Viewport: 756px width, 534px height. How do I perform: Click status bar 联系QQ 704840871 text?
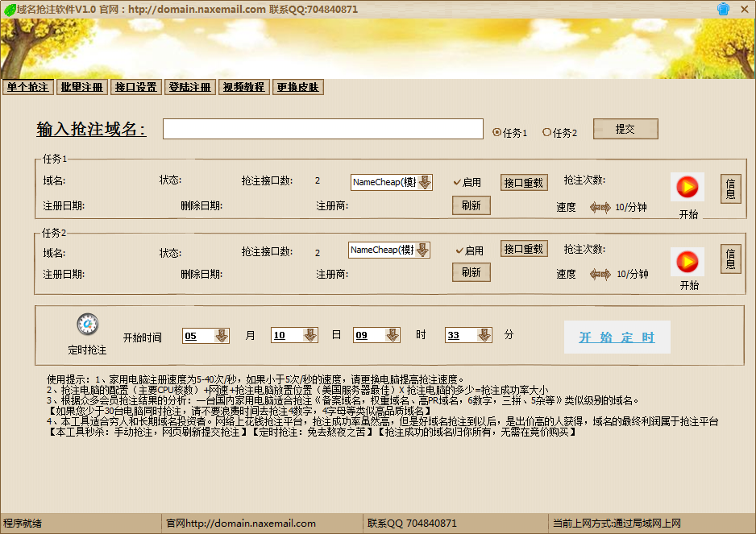point(412,524)
